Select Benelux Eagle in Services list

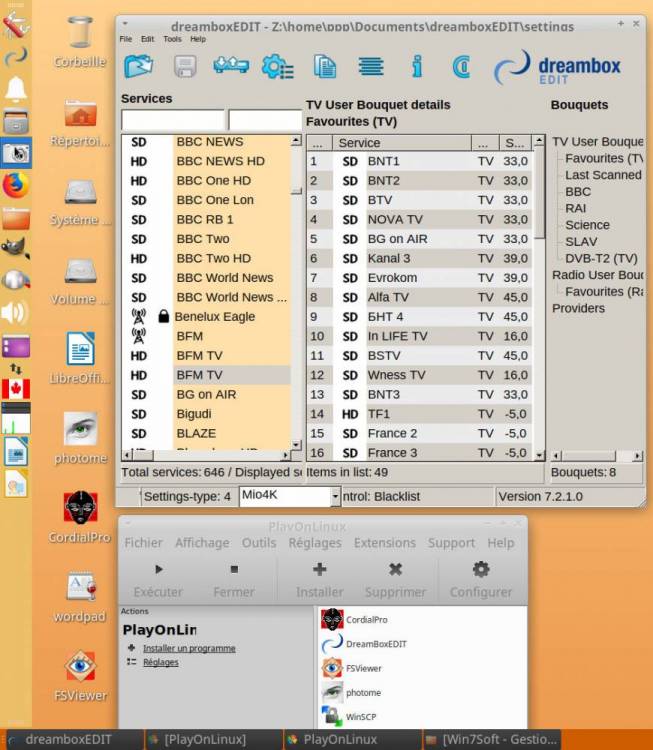(206, 317)
